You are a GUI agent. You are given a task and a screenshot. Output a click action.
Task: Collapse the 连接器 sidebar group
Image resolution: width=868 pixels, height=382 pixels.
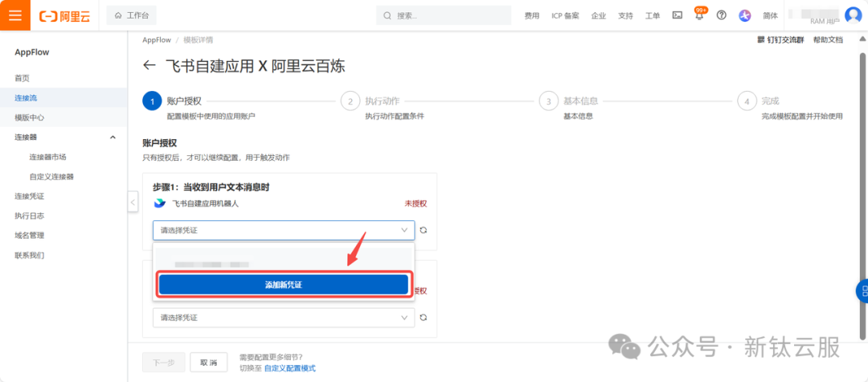tap(113, 137)
